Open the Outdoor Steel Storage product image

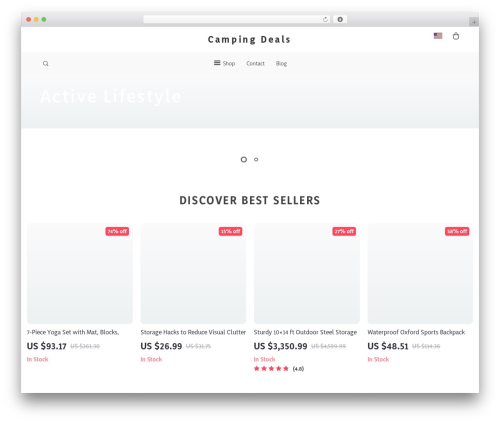tap(307, 273)
